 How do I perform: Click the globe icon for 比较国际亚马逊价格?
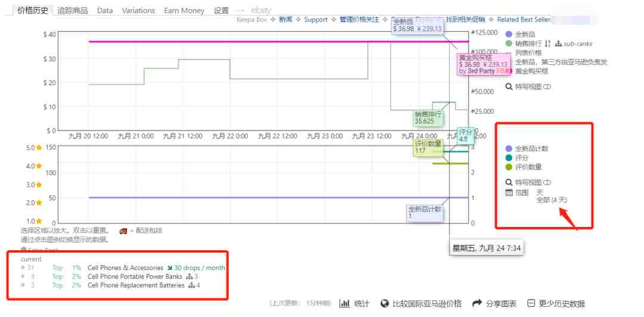tap(385, 304)
